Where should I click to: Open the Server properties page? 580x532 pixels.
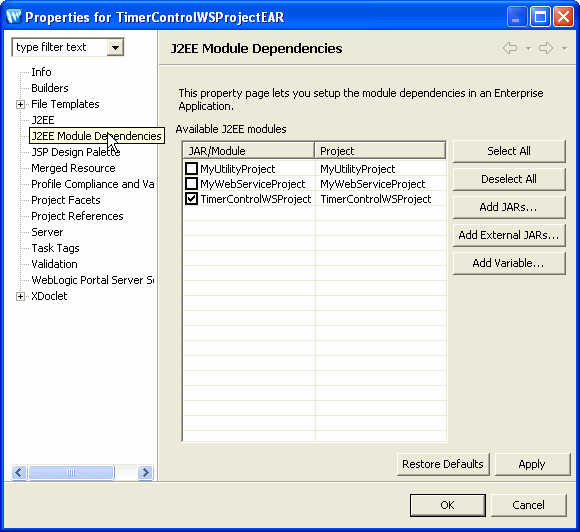(47, 232)
